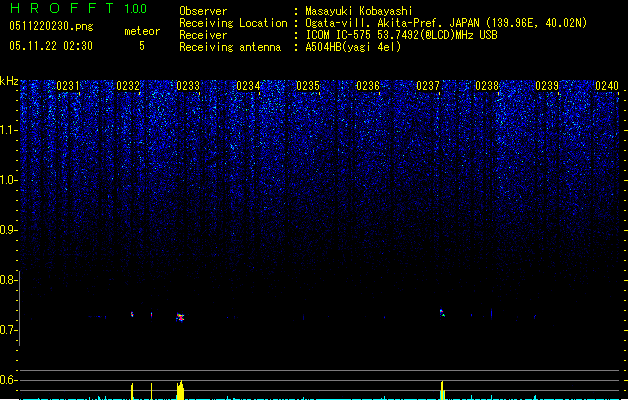Click the 0232 time marker
The width and height of the screenshot is (629, 400).
pos(128,86)
